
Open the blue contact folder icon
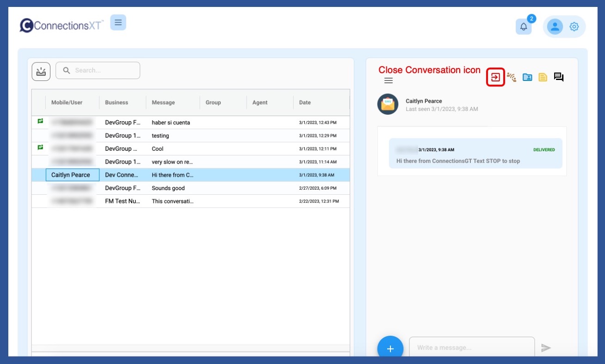point(527,77)
